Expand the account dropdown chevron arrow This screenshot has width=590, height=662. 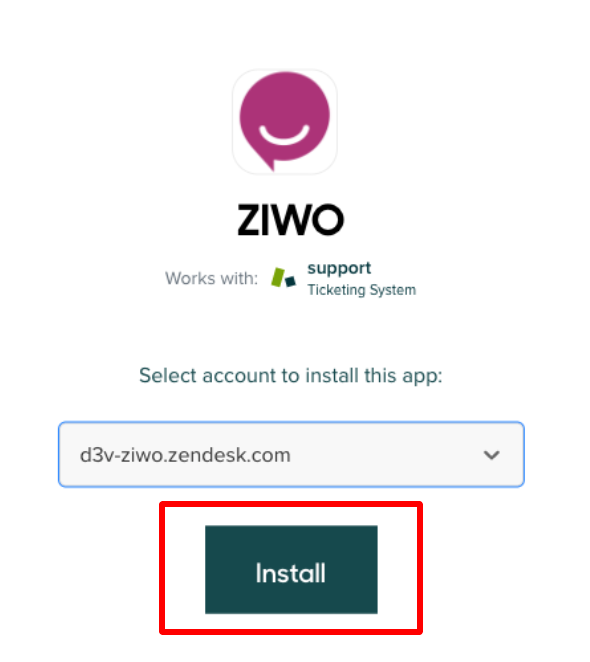[492, 455]
